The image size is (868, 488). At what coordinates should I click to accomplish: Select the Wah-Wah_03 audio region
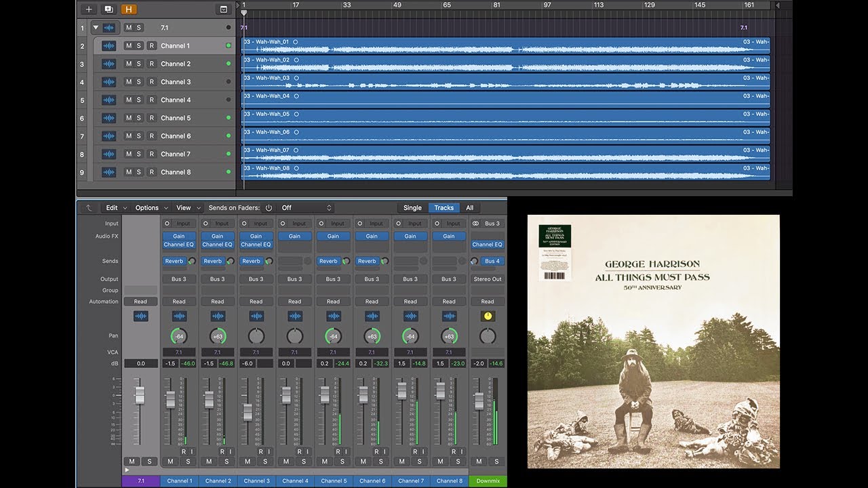coord(505,82)
